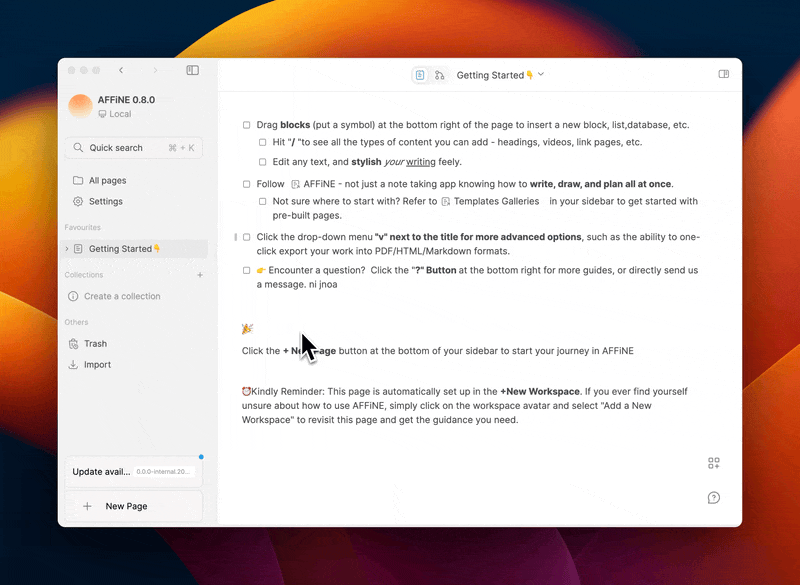Click the Update available button
This screenshot has width=800, height=585.
click(134, 472)
